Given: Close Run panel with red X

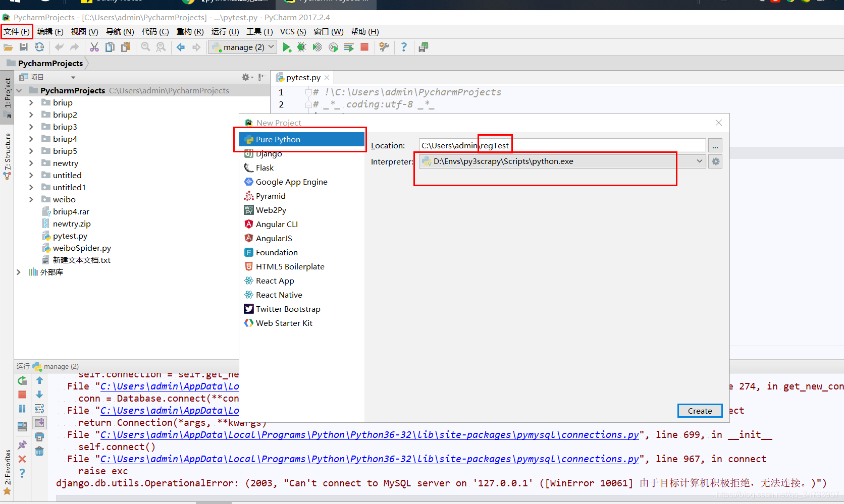Looking at the screenshot, I should pos(22,459).
